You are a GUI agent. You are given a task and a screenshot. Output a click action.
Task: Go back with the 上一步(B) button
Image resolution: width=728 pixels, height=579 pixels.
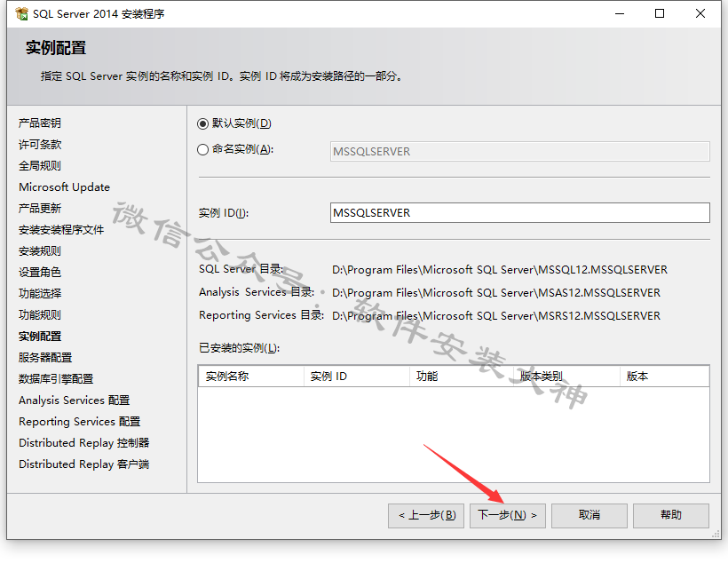pos(426,515)
